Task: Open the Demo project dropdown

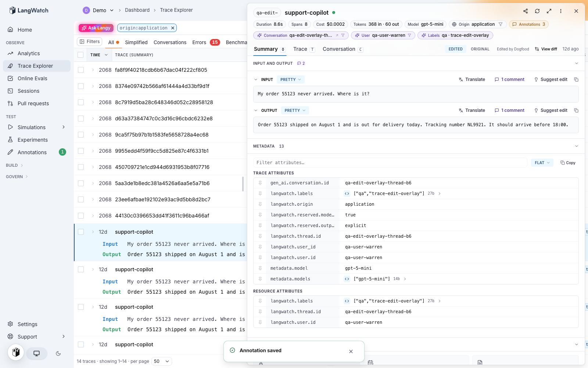Action: 98,10
